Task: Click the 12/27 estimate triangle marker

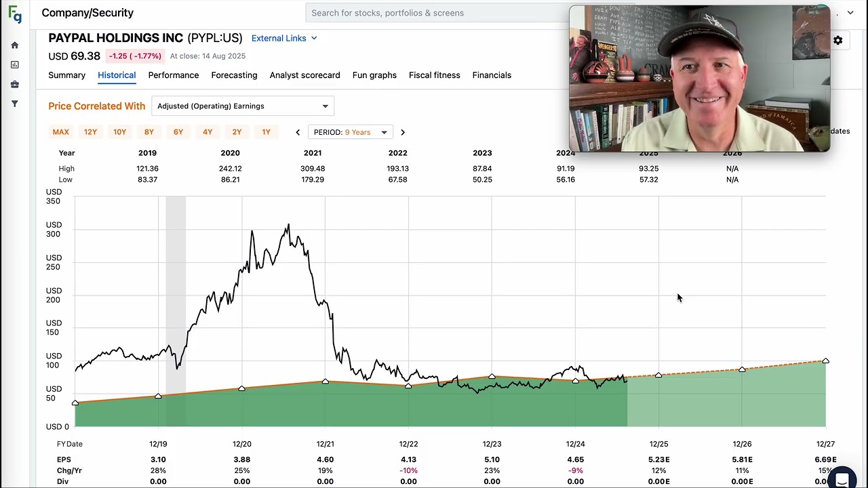Action: click(825, 361)
